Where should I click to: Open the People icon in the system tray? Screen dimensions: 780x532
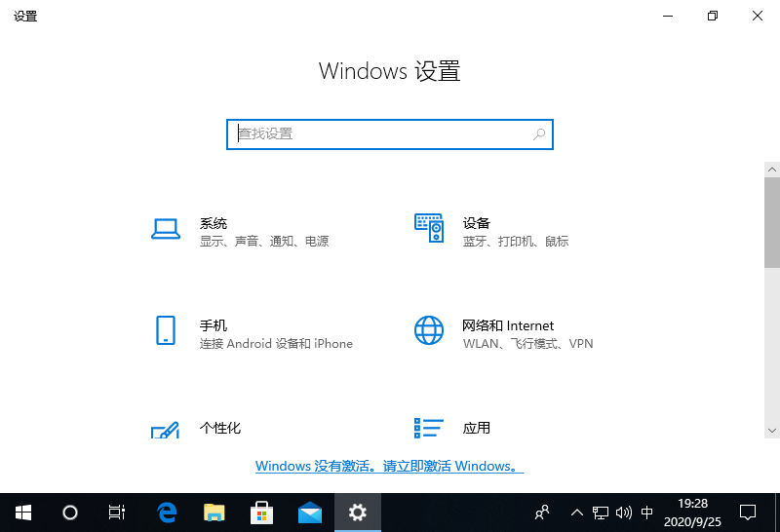pos(542,513)
